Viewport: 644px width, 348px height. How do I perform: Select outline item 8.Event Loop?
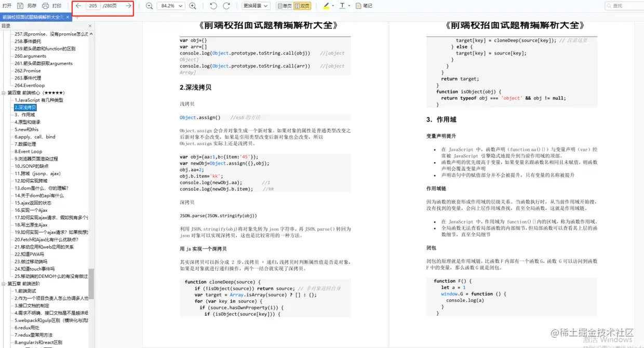[x=28, y=152]
